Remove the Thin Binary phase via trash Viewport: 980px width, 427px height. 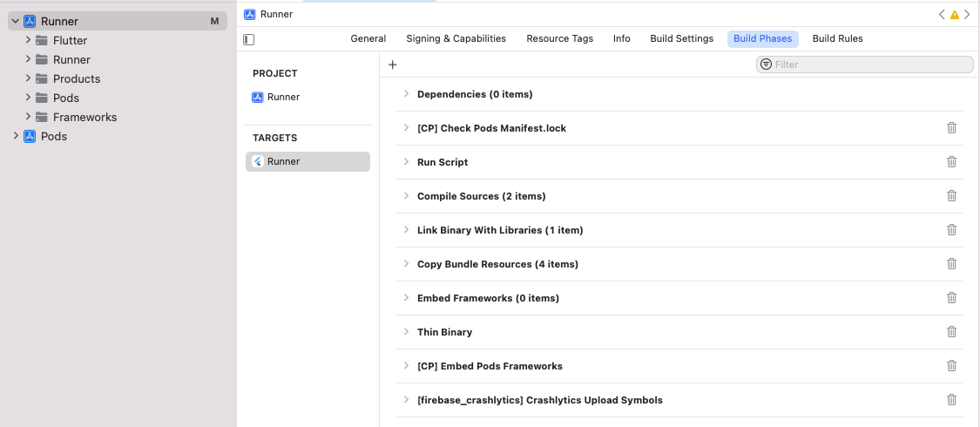[951, 332]
